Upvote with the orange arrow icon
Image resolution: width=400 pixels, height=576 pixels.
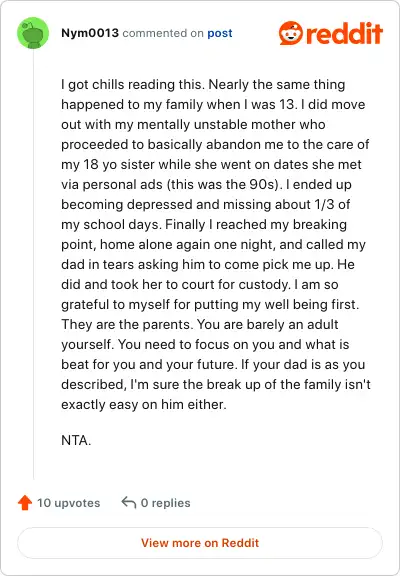25,503
